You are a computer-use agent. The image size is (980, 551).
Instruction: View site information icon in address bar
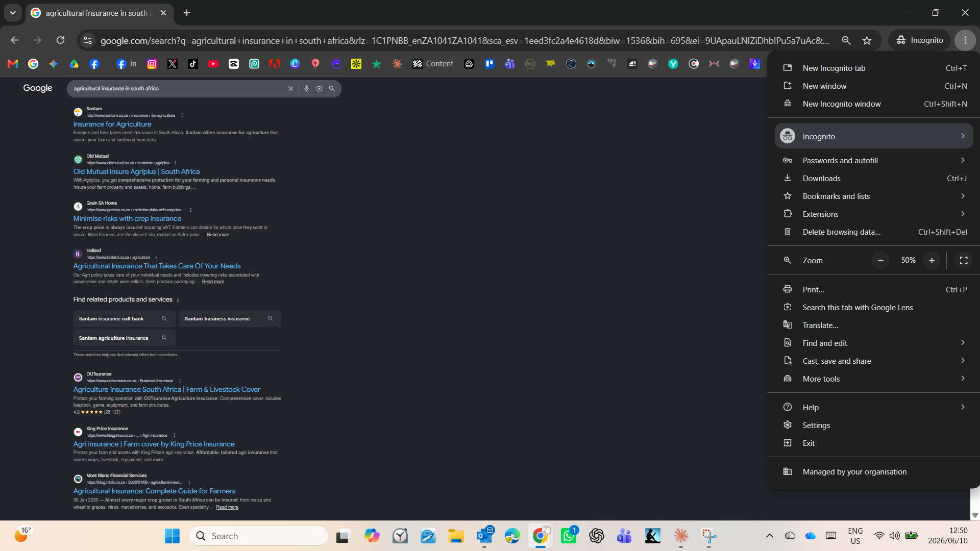click(88, 40)
